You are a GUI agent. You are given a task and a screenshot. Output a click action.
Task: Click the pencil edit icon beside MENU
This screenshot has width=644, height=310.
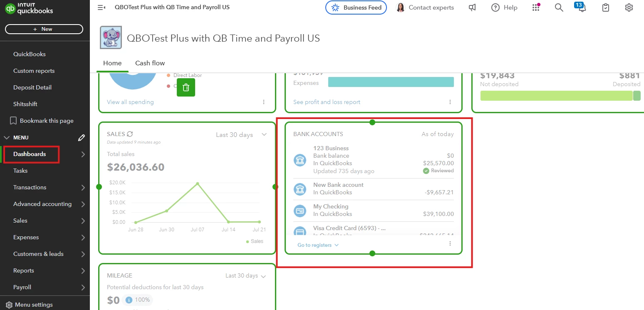[x=82, y=137]
